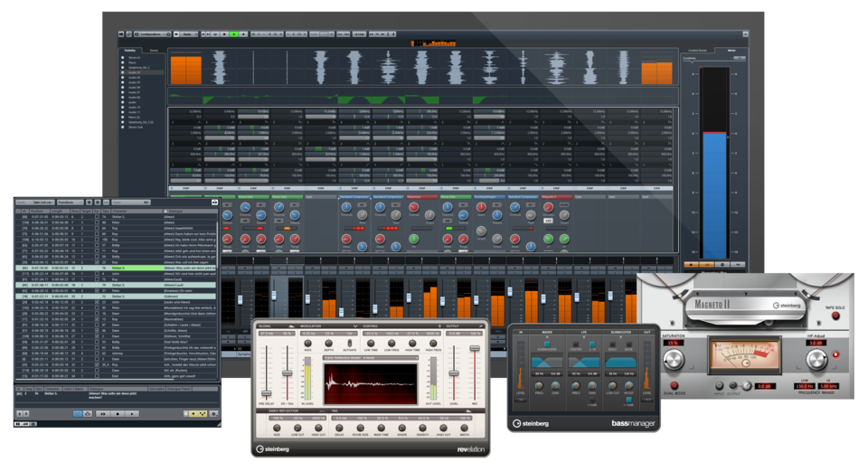Turn the Tail Delay knob in REVelation
This screenshot has width=868, height=472.
(339, 428)
